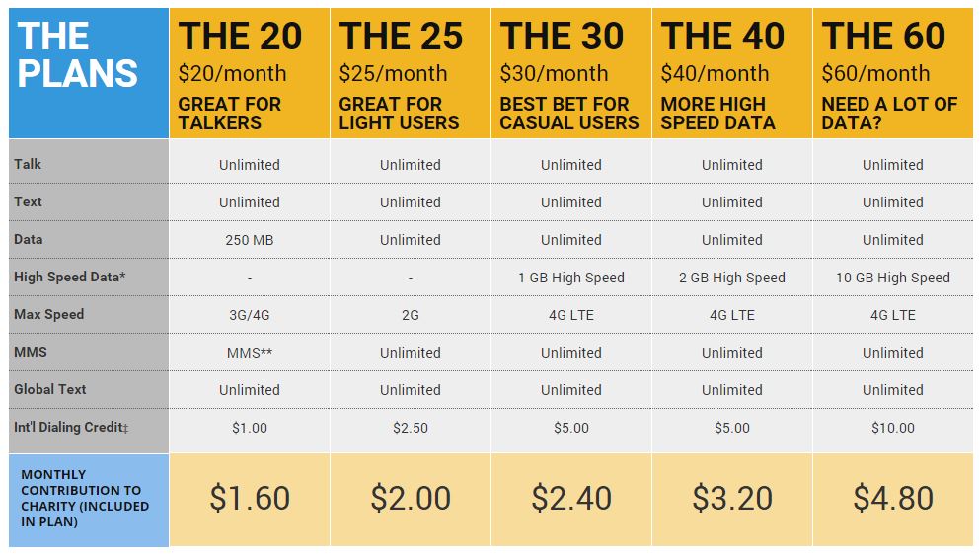Click the 10 GB High Speed cell

(x=893, y=278)
